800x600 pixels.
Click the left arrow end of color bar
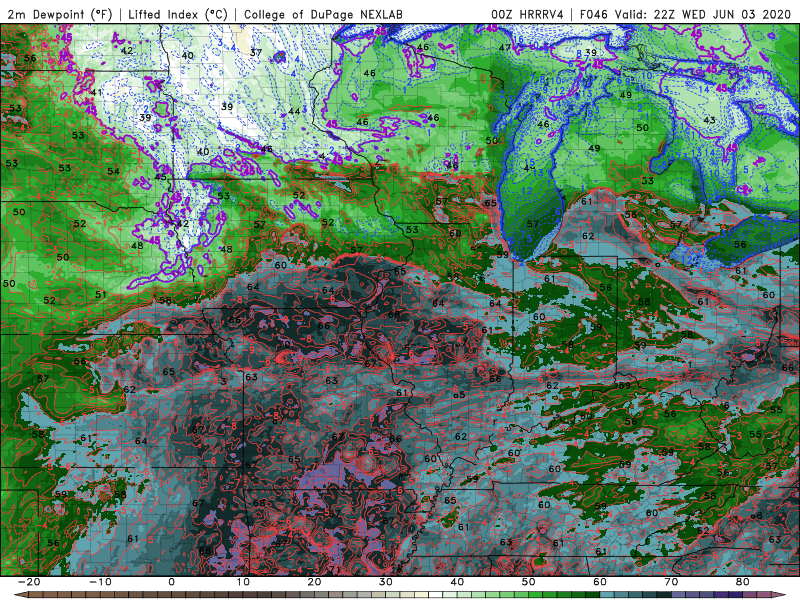19,595
